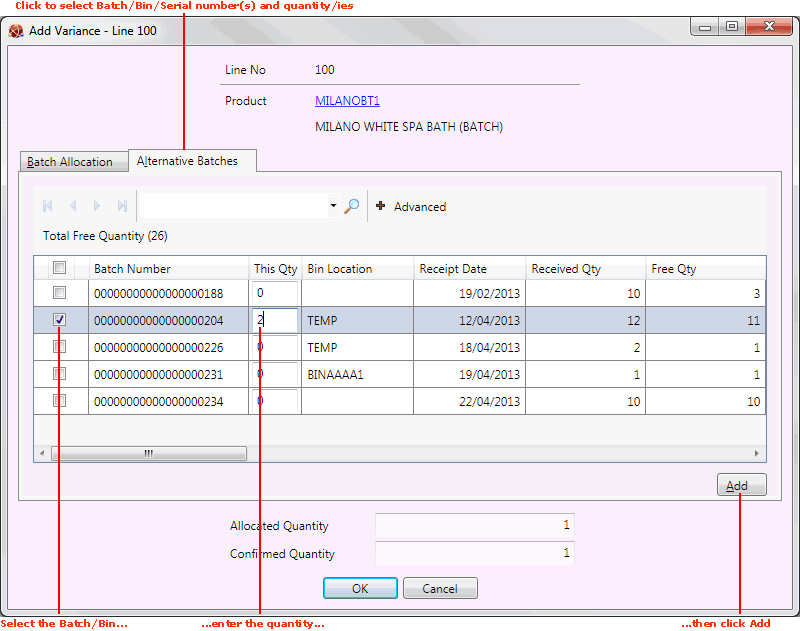Select the checkbox for batch 0000000000000000231

[x=59, y=373]
